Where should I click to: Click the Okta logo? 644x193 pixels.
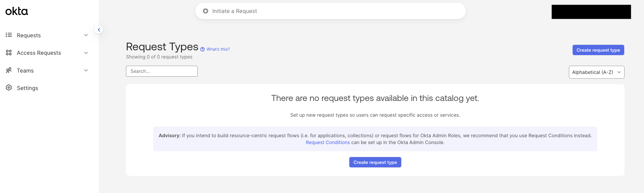(x=17, y=11)
